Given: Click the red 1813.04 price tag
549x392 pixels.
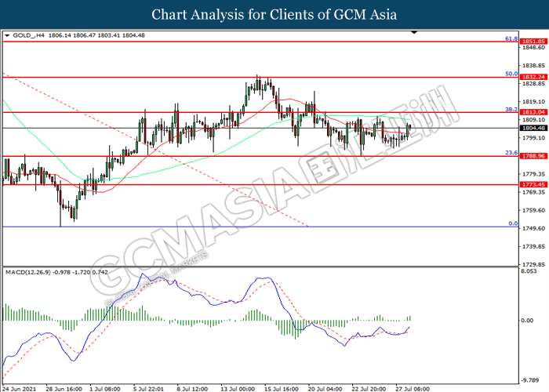Looking at the screenshot, I should [x=533, y=112].
